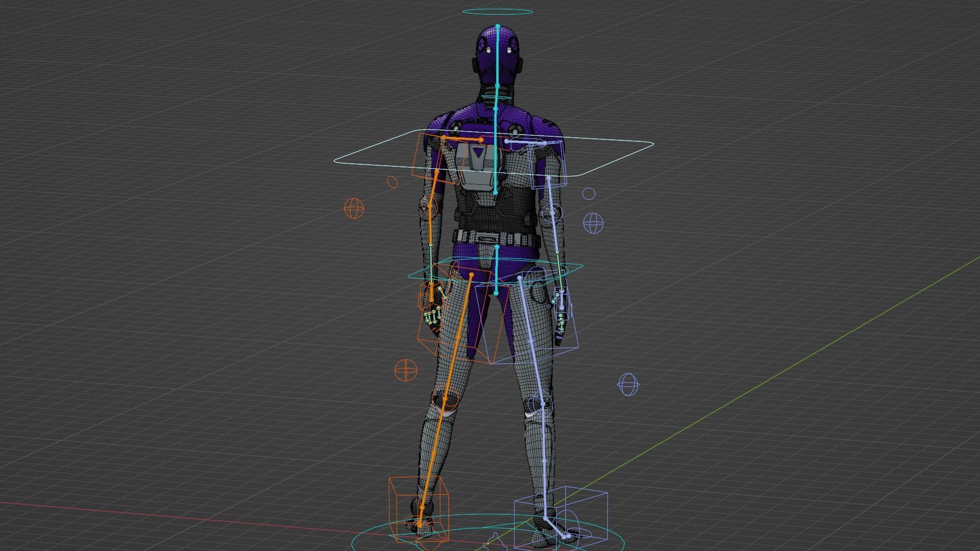This screenshot has height=551, width=980.
Task: Select the blue elbow pole sphere
Action: click(593, 223)
